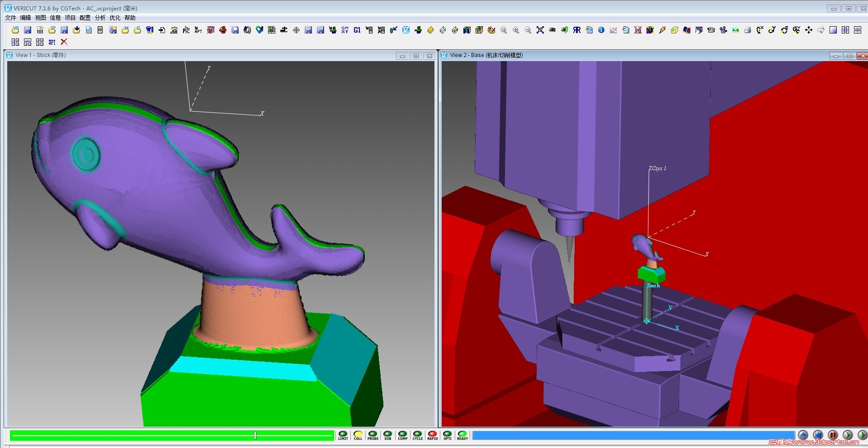Click the crosshair target icon
This screenshot has height=448, width=868.
pos(296,30)
